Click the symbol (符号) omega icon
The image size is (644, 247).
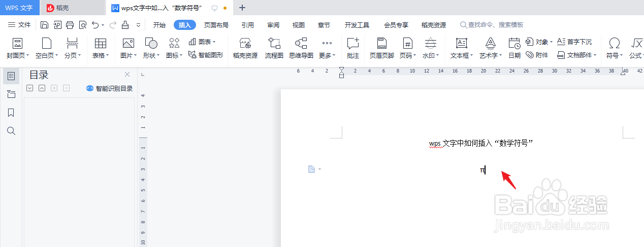614,43
